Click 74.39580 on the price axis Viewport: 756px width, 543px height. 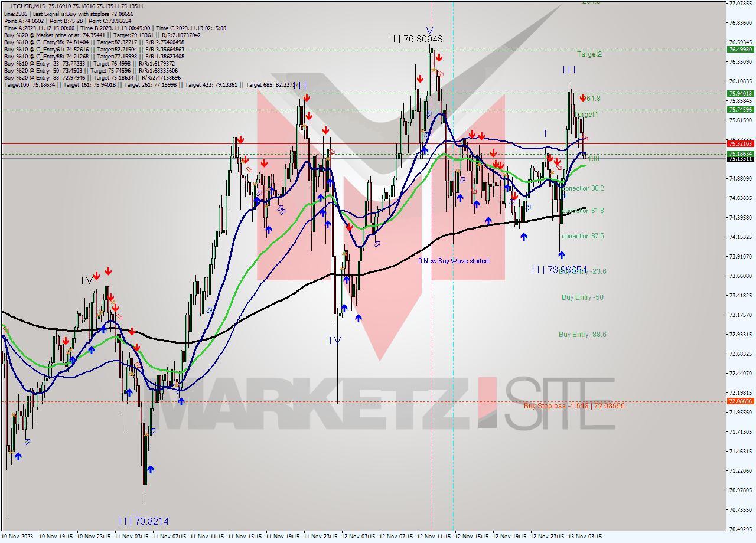(741, 218)
